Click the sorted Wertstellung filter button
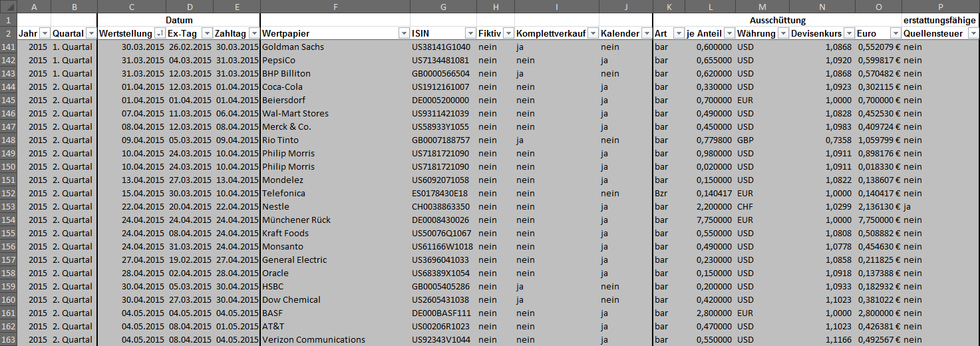The height and width of the screenshot is (346, 980). click(x=159, y=33)
